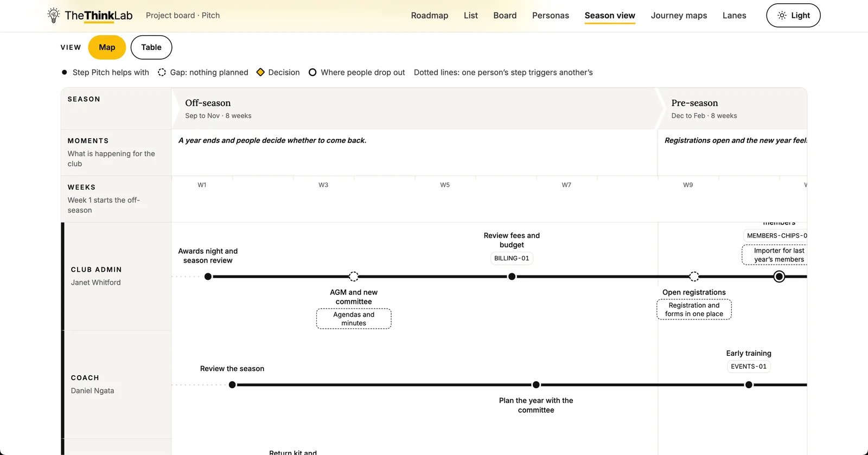The height and width of the screenshot is (455, 868).
Task: Open the Season view tab
Action: pos(610,15)
